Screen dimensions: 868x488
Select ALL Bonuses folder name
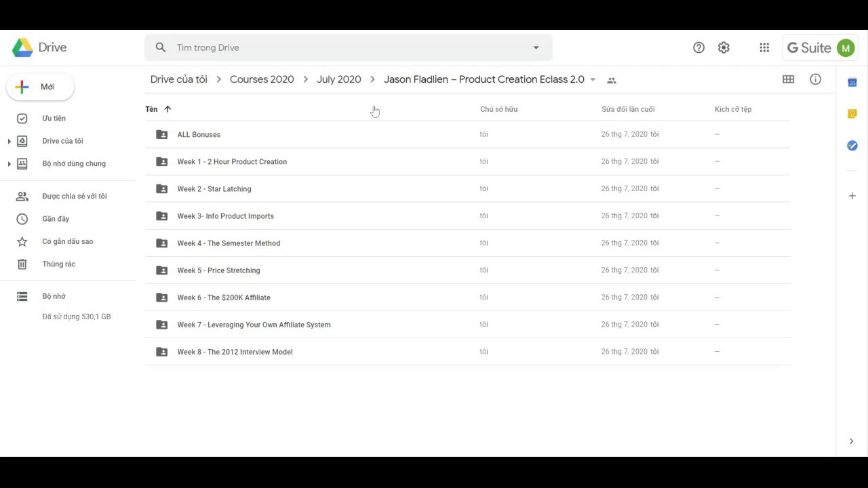pyautogui.click(x=199, y=134)
